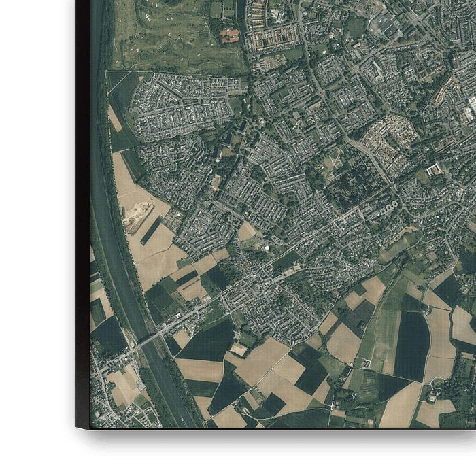The width and height of the screenshot is (476, 476).
Task: Click the white building right of the wooded park
Action: coord(433,169)
